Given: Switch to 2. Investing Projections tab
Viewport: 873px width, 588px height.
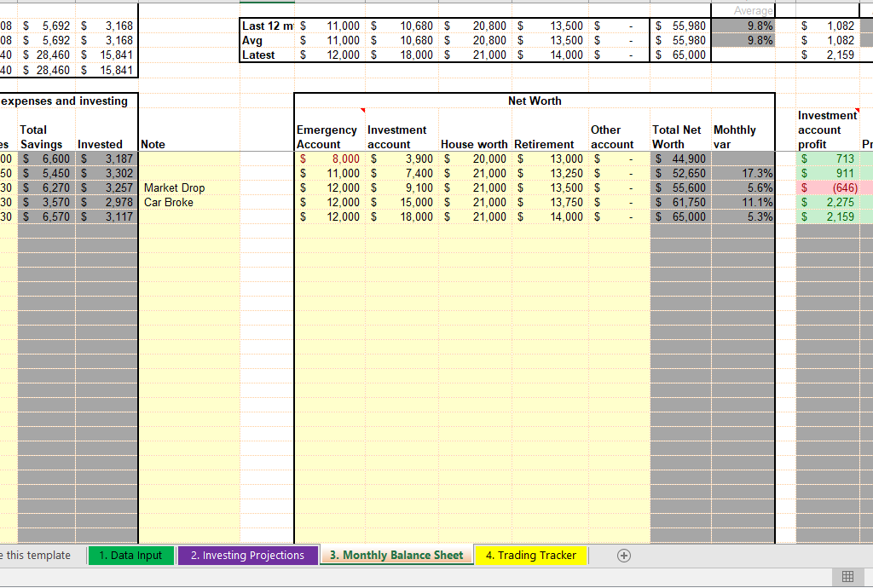Looking at the screenshot, I should (x=247, y=556).
